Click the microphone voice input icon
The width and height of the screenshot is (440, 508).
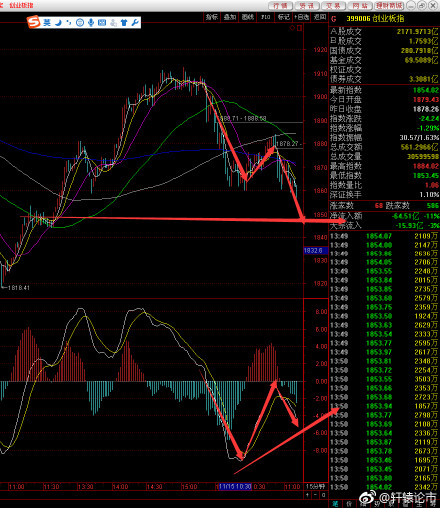pyautogui.click(x=91, y=22)
